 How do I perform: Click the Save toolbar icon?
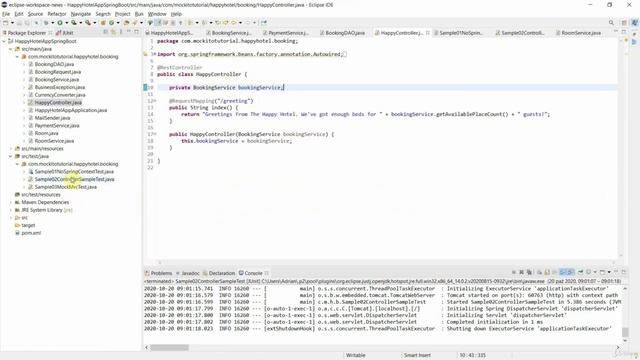coord(19,23)
